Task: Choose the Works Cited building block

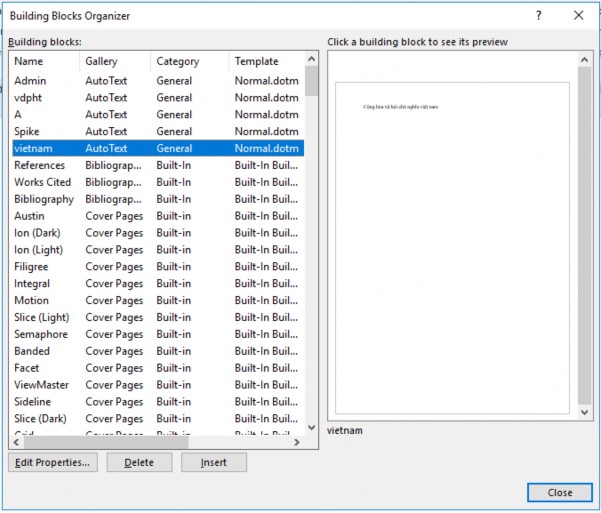Action: coord(42,182)
